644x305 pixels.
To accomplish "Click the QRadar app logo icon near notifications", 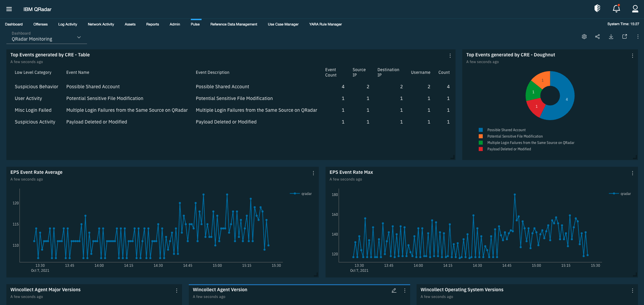I will [x=597, y=8].
